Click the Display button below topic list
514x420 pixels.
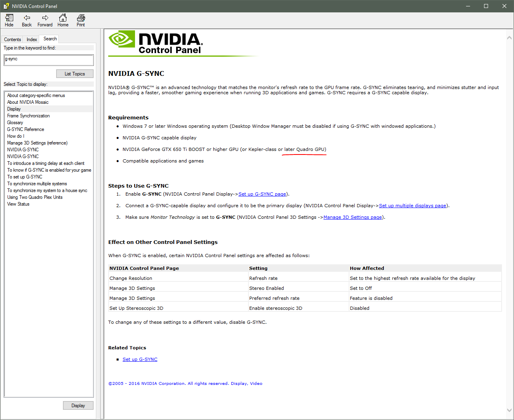pos(78,406)
